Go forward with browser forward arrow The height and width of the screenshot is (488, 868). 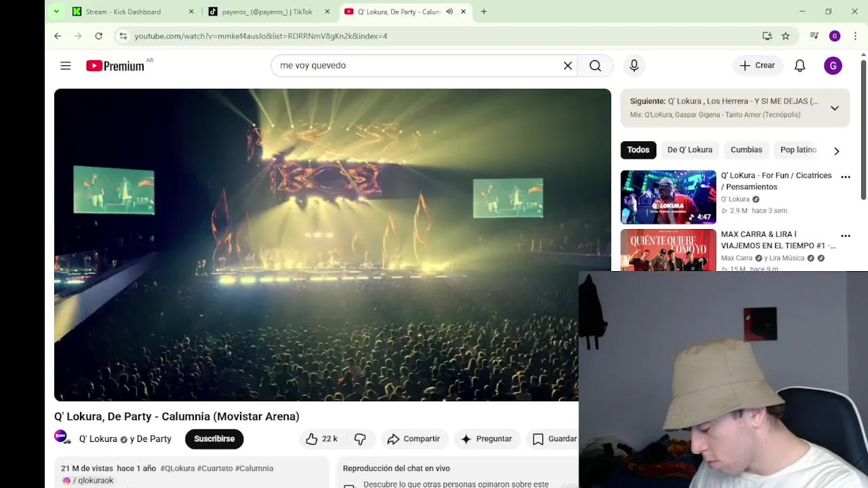tap(78, 36)
